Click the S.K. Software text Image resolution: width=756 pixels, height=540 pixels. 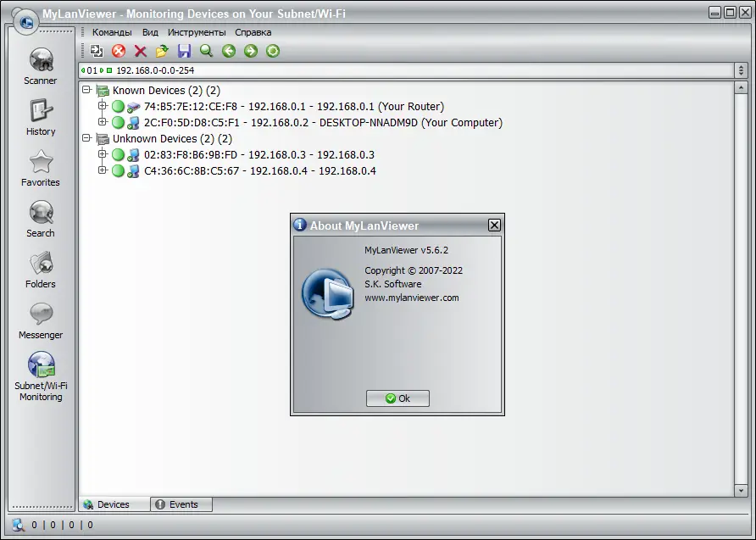393,284
